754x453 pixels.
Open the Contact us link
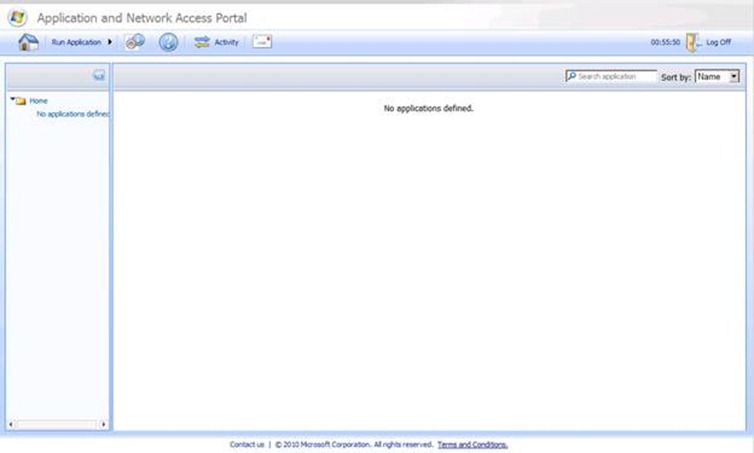247,445
